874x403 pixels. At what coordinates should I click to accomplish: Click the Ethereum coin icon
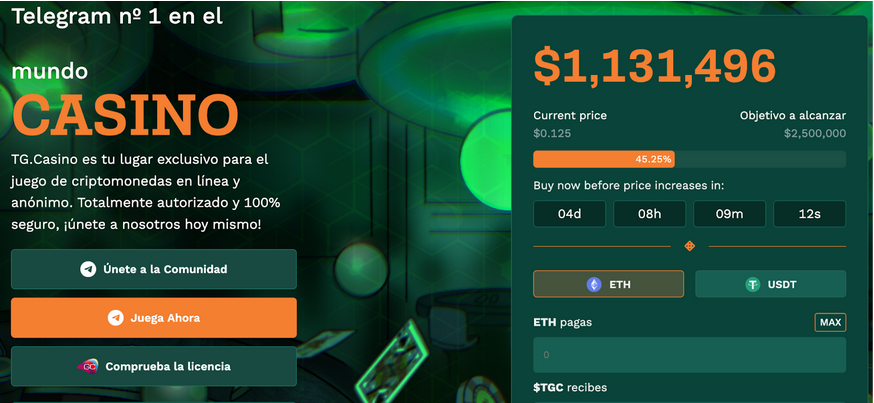[593, 284]
